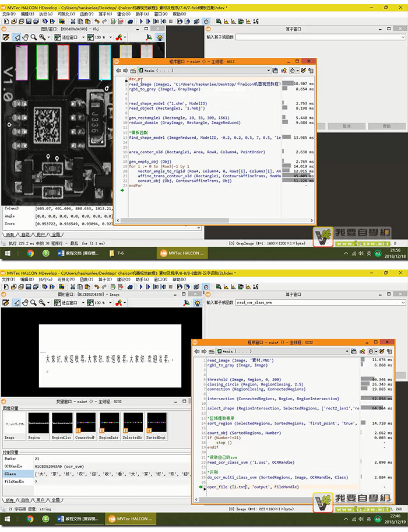Viewport: 408px width, 532px height.
Task: Click the clock icon in the program window 8232 toolbar
Action: click(371, 351)
